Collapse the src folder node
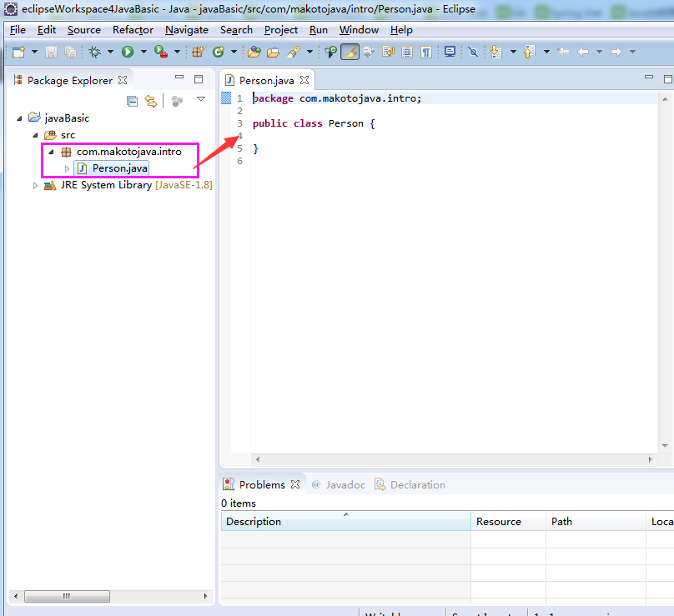Image resolution: width=674 pixels, height=616 pixels. point(36,135)
